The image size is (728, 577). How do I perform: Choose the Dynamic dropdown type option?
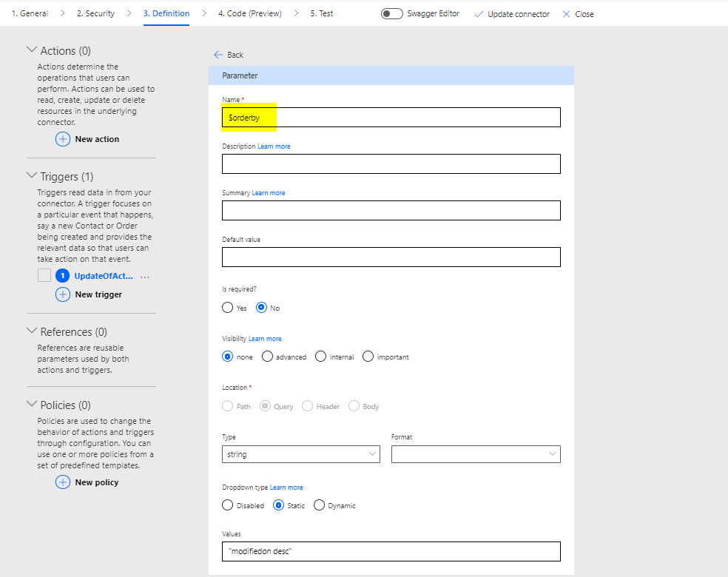[319, 505]
